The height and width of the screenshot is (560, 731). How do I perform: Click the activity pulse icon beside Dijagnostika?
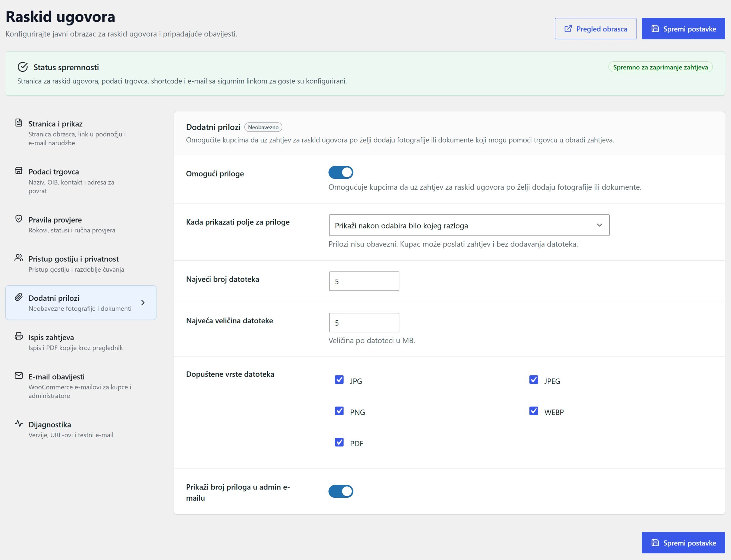[x=19, y=424]
